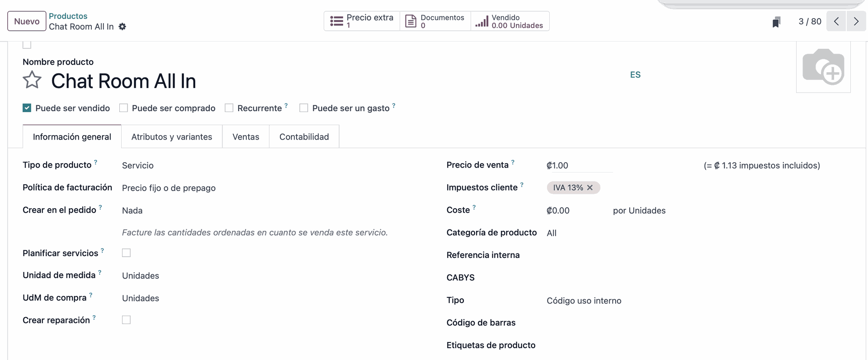Click the bookmark icon in header
The image size is (868, 360).
pyautogui.click(x=776, y=22)
